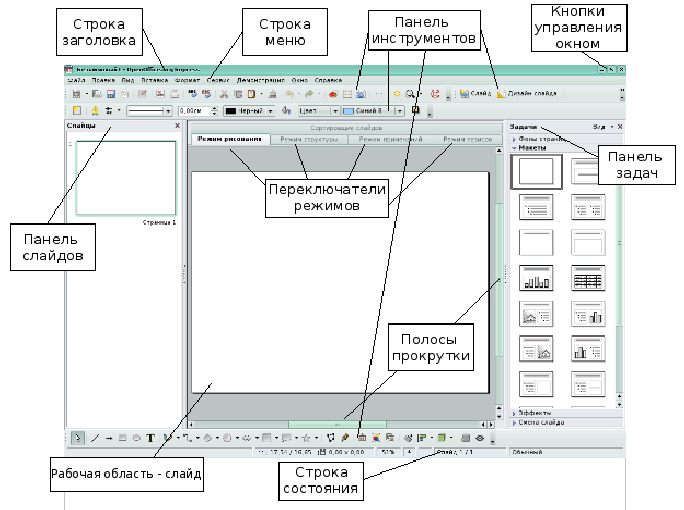Viewport: 684px width, 510px height.
Task: Click the Paste clipboard icon
Action: (x=251, y=94)
